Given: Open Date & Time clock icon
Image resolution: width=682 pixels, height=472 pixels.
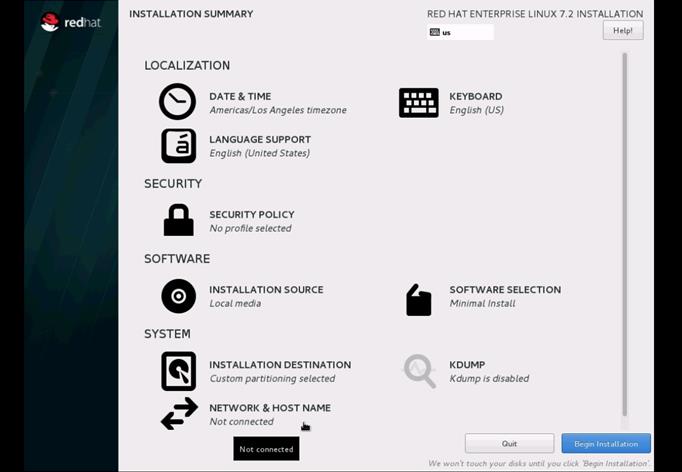Looking at the screenshot, I should pos(177,102).
